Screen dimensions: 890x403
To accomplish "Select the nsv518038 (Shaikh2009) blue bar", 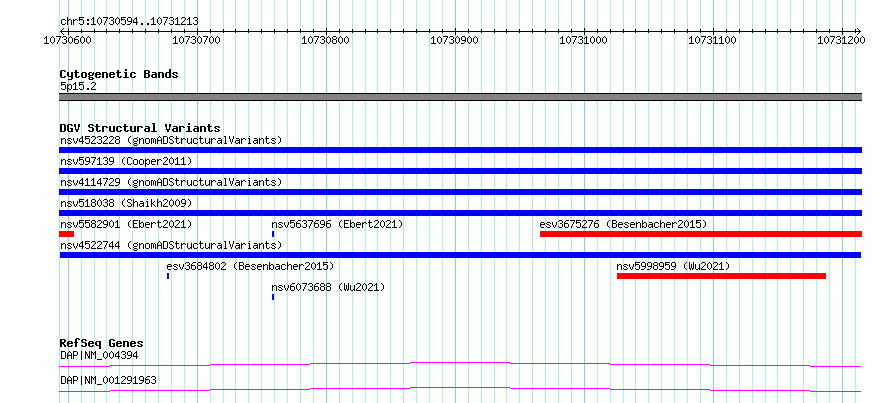I will click(460, 213).
